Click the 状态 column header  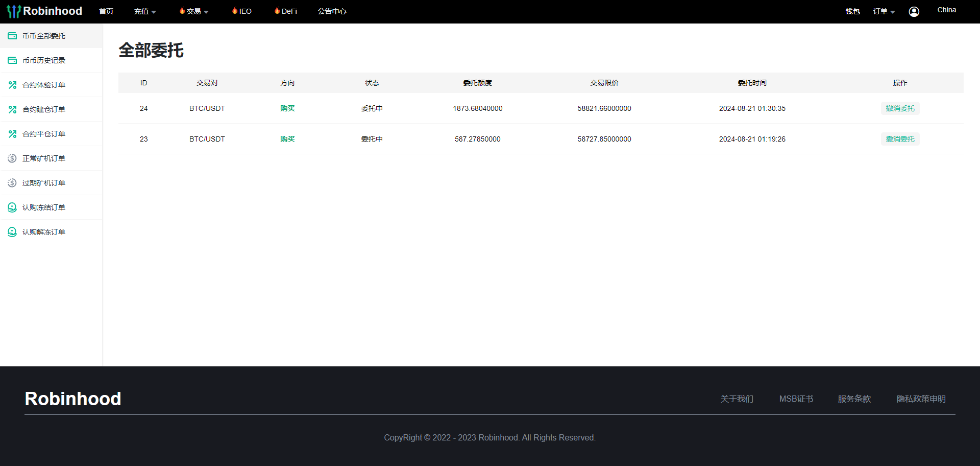click(372, 83)
